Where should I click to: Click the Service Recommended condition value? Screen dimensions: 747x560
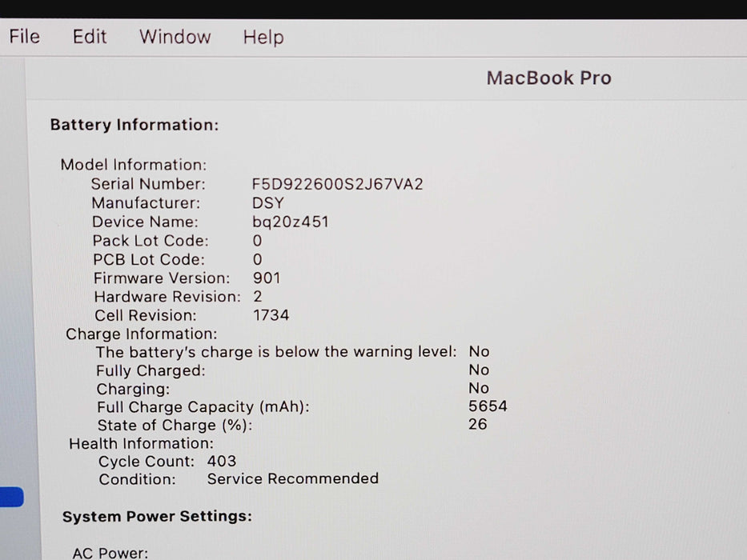pyautogui.click(x=293, y=478)
